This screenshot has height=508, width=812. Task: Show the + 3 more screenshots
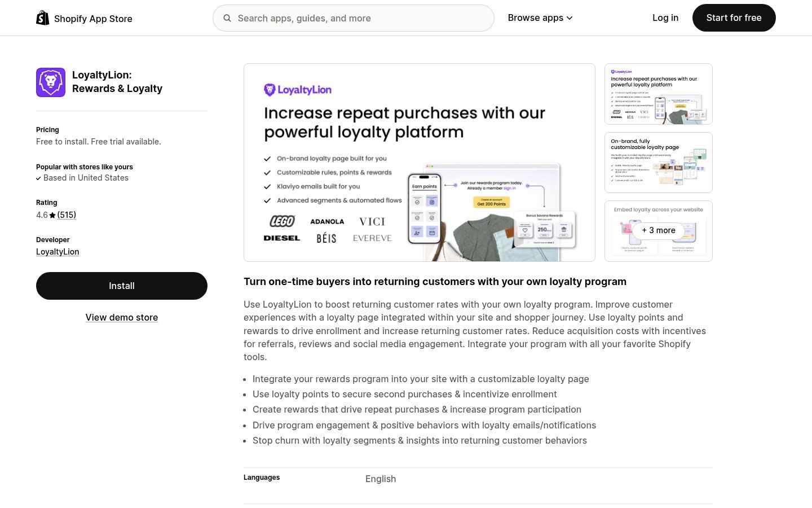(x=658, y=230)
